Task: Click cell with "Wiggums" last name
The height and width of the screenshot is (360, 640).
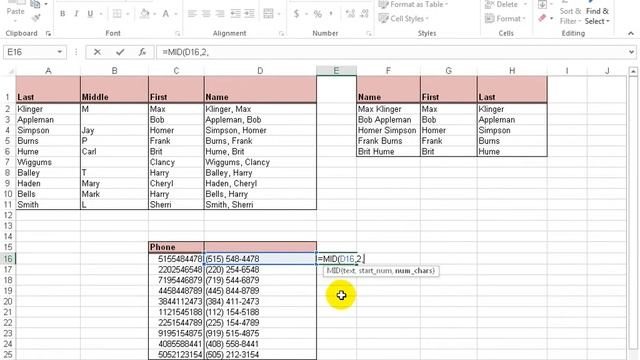Action: pos(48,162)
